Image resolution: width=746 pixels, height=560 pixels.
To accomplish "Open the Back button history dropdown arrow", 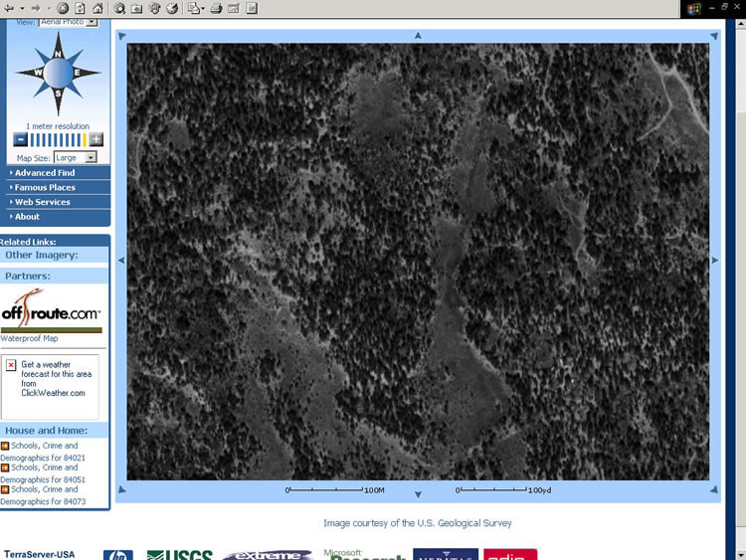I will (x=22, y=9).
